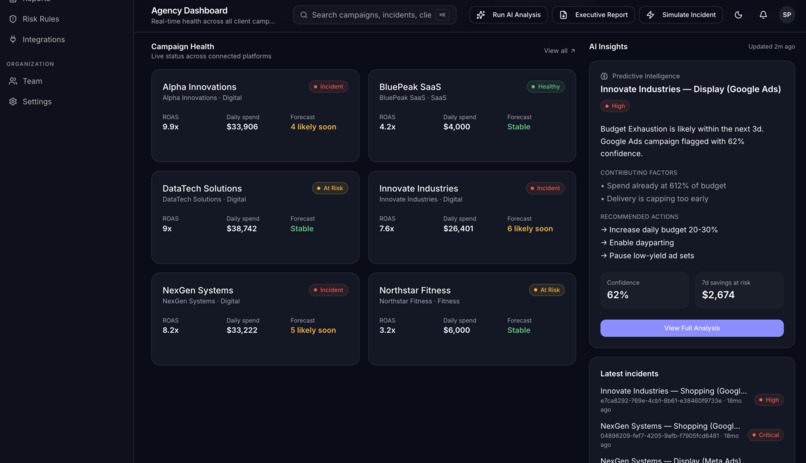Click the Integrations plug icon

13,40
